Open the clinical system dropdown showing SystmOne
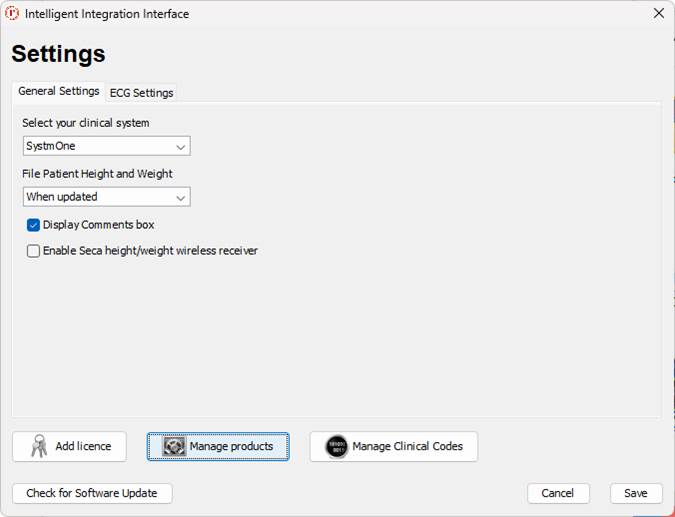 click(106, 146)
